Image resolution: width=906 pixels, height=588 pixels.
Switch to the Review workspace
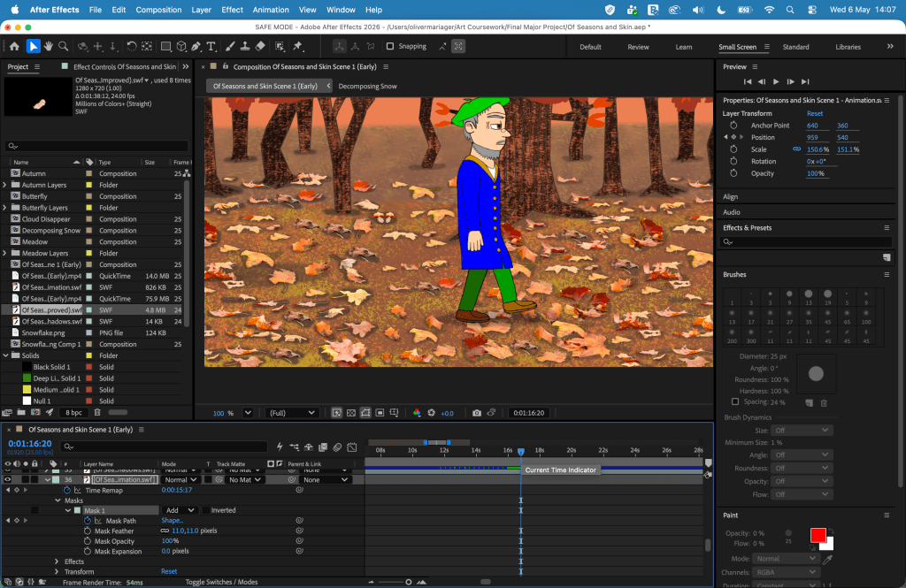click(639, 47)
